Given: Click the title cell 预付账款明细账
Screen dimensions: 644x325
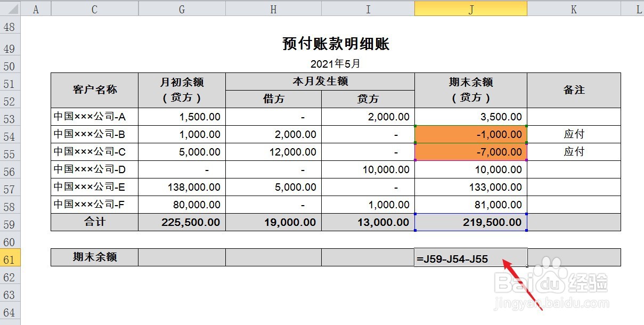Looking at the screenshot, I should [335, 44].
